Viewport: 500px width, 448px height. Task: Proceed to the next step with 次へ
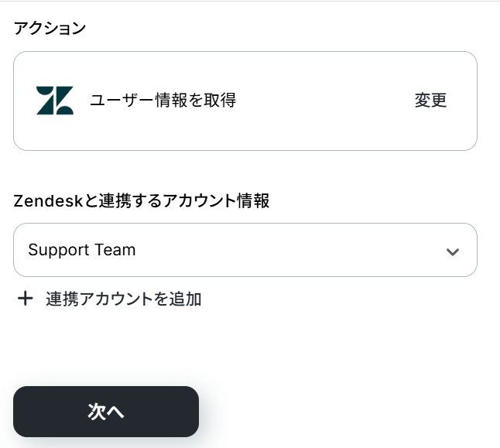tap(106, 412)
